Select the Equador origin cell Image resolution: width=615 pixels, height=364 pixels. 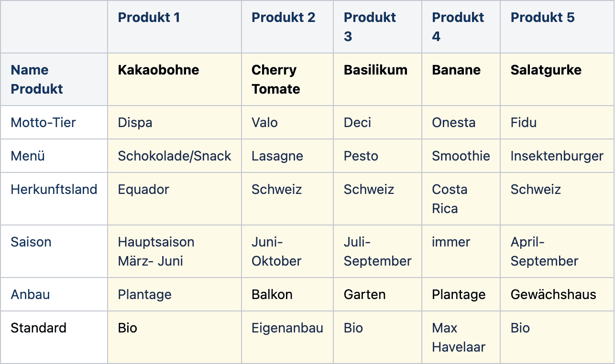175,199
